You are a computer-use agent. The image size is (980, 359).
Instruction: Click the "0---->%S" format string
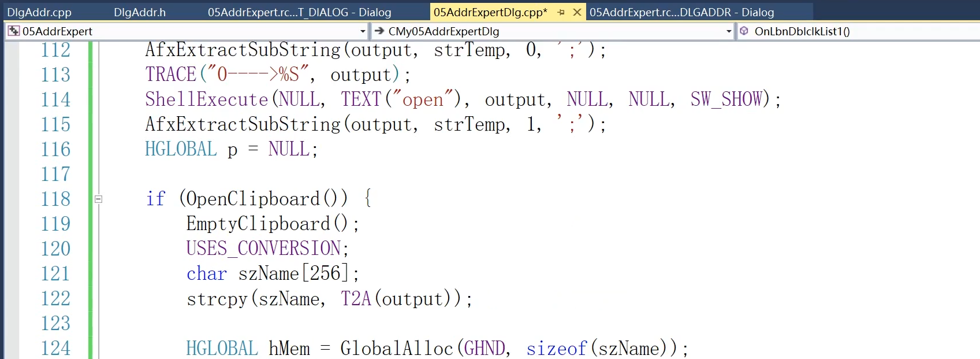point(258,75)
